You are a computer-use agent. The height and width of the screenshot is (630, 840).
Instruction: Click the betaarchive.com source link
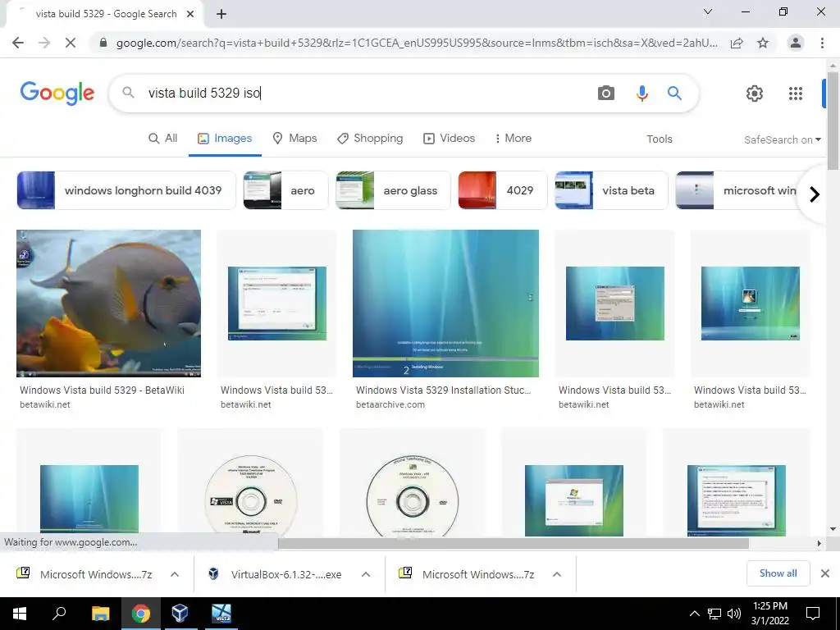pos(390,404)
